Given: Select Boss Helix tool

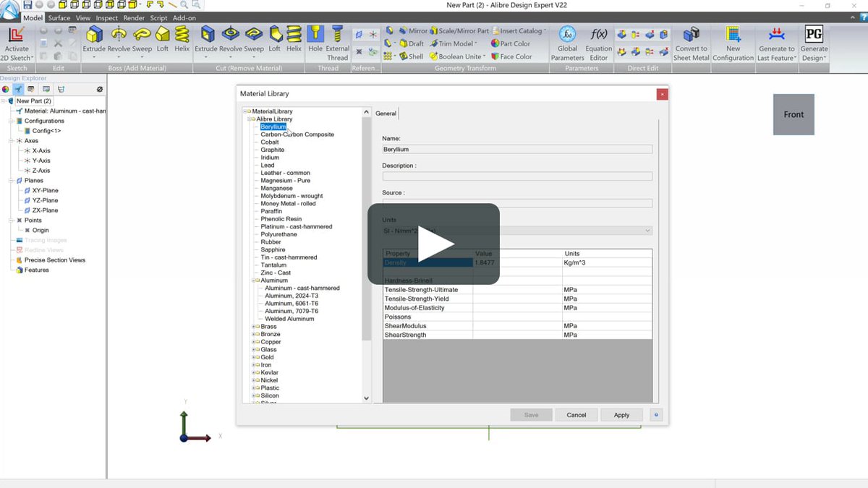Looking at the screenshot, I should pyautogui.click(x=182, y=40).
